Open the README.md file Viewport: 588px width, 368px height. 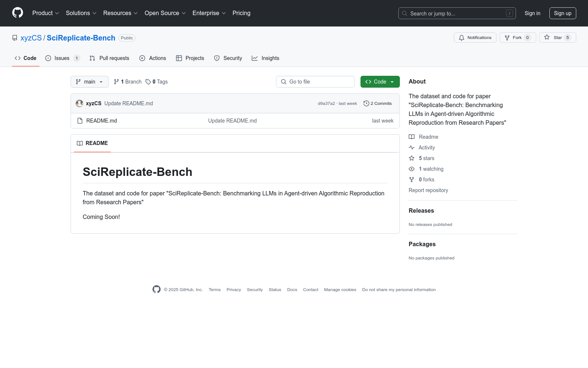[x=101, y=121]
